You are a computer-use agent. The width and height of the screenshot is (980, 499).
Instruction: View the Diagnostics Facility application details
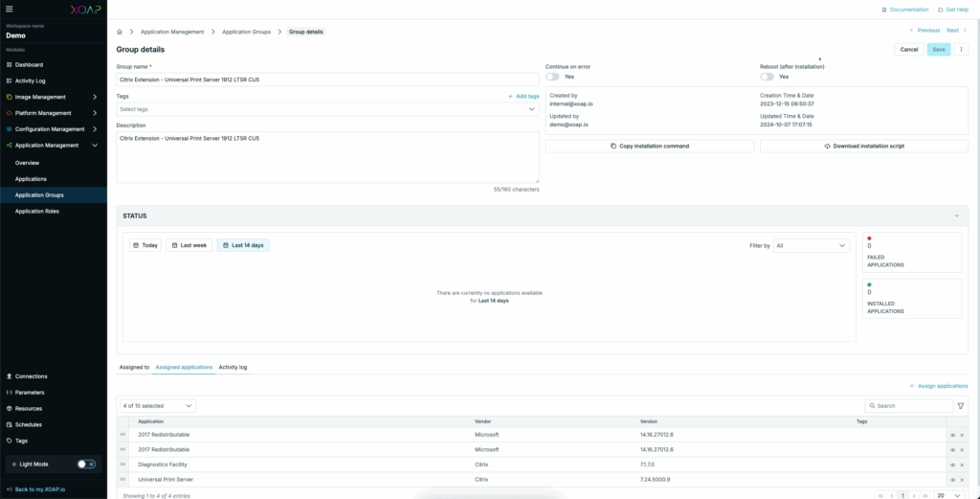[x=952, y=465]
